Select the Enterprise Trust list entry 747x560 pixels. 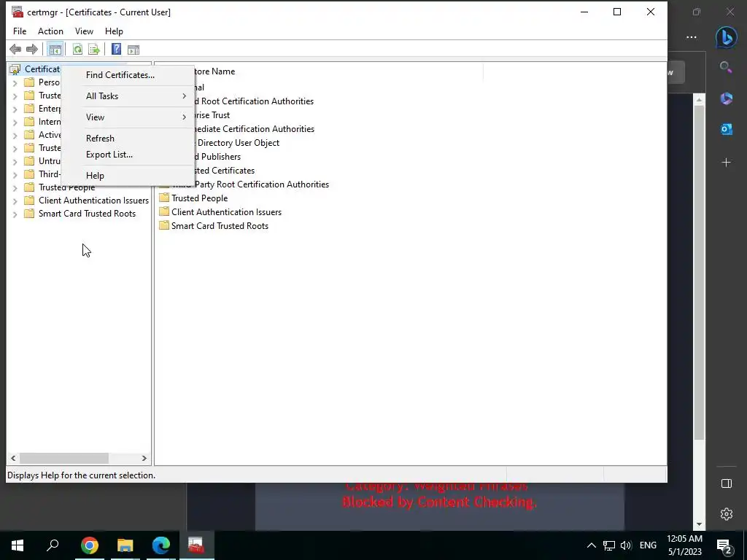tap(212, 115)
